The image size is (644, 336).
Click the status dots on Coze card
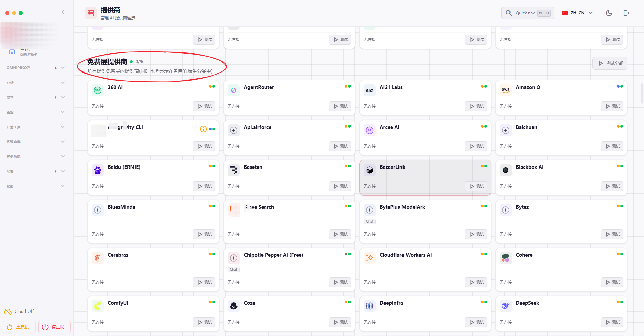[348, 302]
